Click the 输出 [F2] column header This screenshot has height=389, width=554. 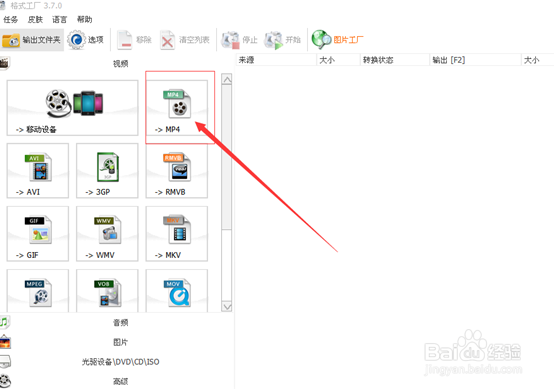(x=475, y=60)
